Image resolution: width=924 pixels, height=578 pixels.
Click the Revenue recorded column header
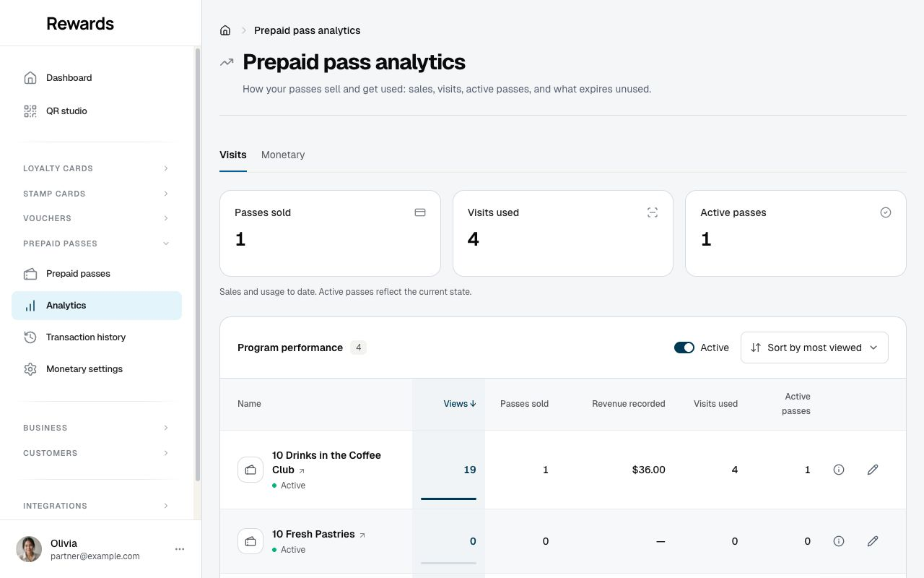(x=629, y=404)
